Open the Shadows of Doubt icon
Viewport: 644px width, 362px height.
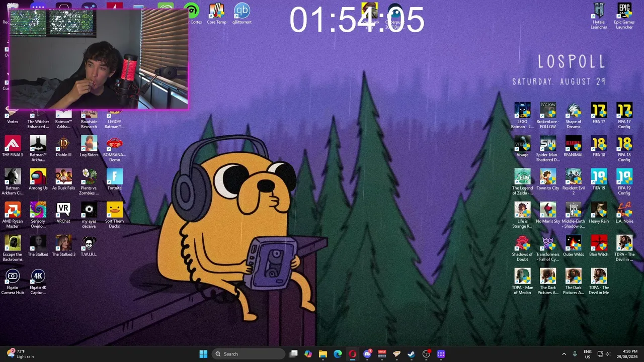522,248
